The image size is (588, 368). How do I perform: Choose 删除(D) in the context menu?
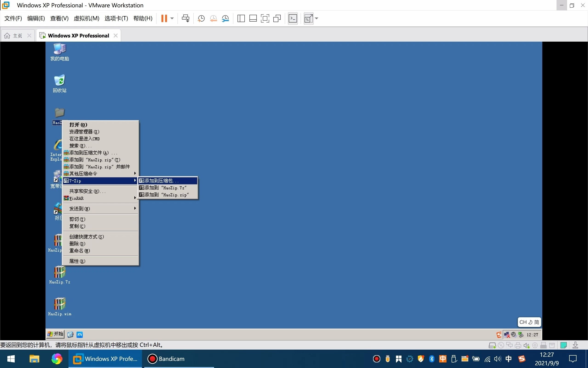[101, 244]
